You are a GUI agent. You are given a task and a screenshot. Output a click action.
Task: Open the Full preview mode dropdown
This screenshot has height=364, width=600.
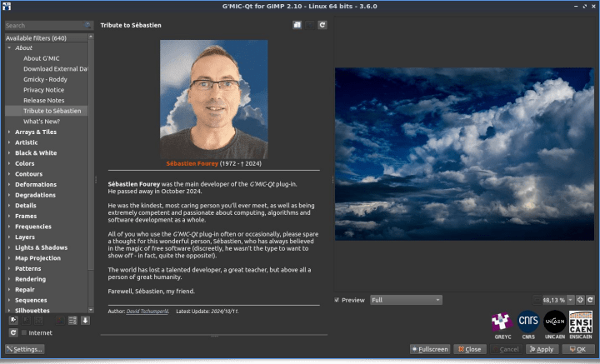(x=406, y=300)
